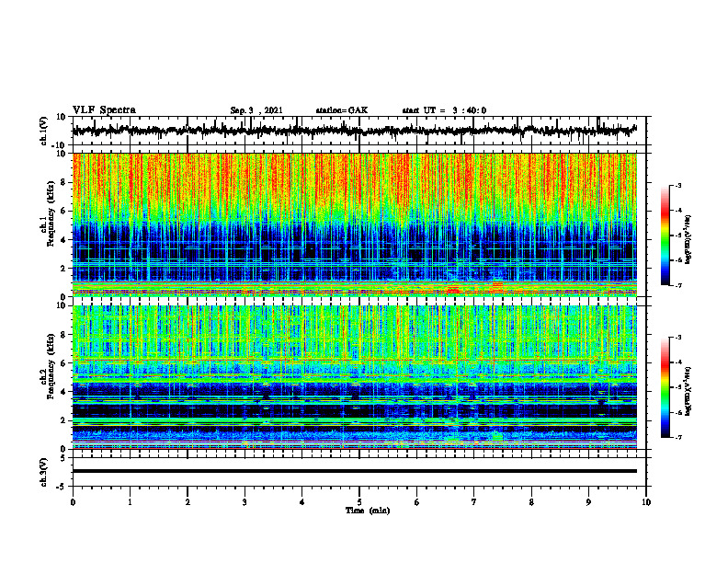Click the "-4" label on lower colorbar

click(x=678, y=362)
